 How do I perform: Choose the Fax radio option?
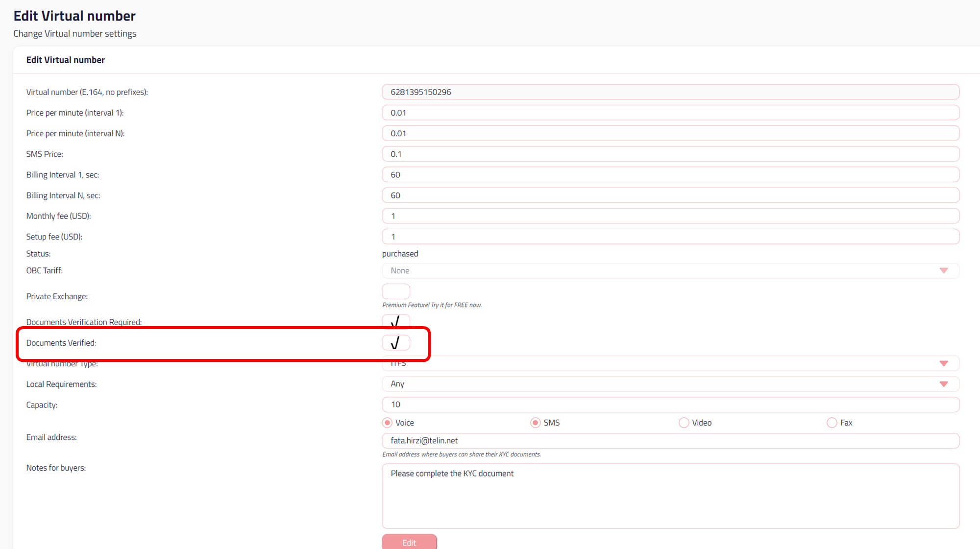[832, 423]
